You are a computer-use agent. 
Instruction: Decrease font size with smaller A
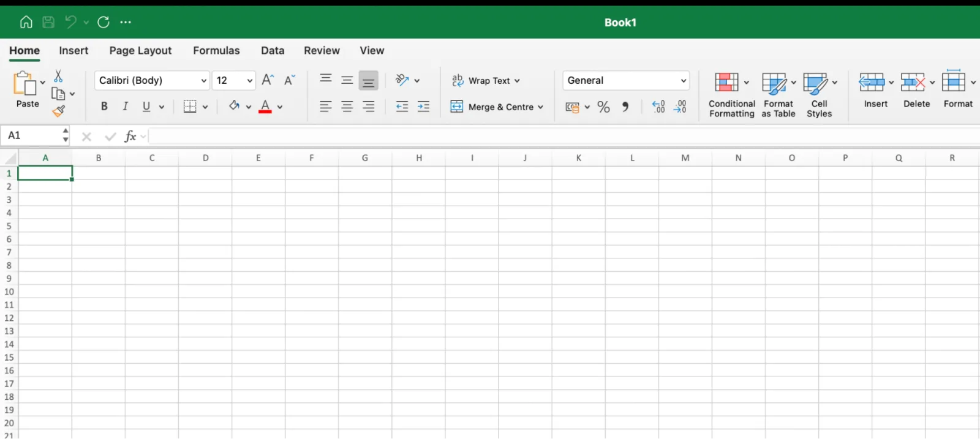point(290,80)
